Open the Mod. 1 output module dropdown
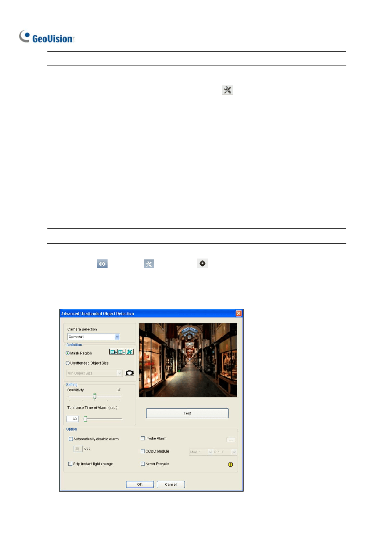Screen dimensions: 392x555 201,452
